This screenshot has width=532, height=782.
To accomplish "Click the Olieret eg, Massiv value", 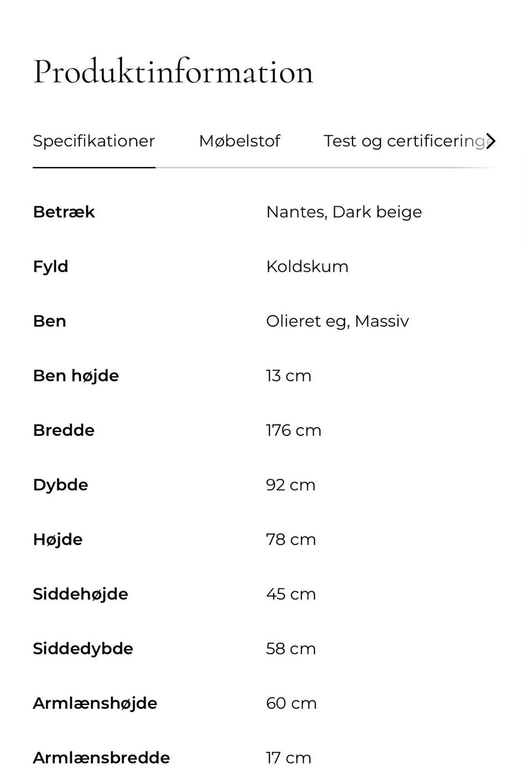I will pyautogui.click(x=337, y=321).
